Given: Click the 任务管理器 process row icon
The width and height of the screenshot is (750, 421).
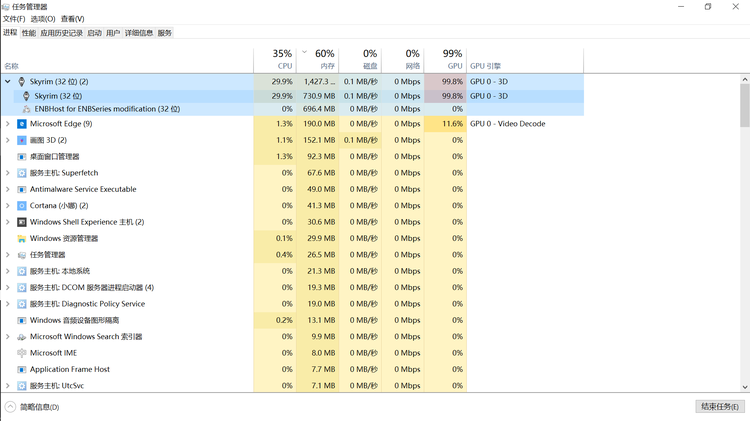Looking at the screenshot, I should coord(22,255).
